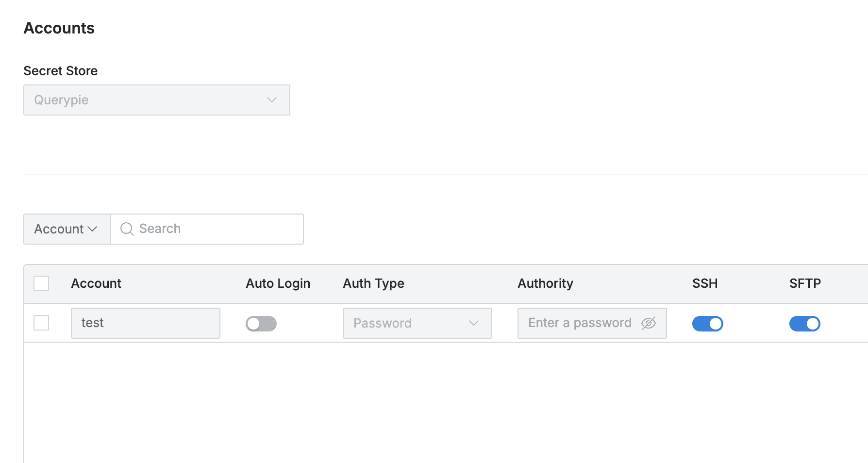This screenshot has width=868, height=463.
Task: Click the Account filter dropdown chevron
Action: tap(94, 229)
